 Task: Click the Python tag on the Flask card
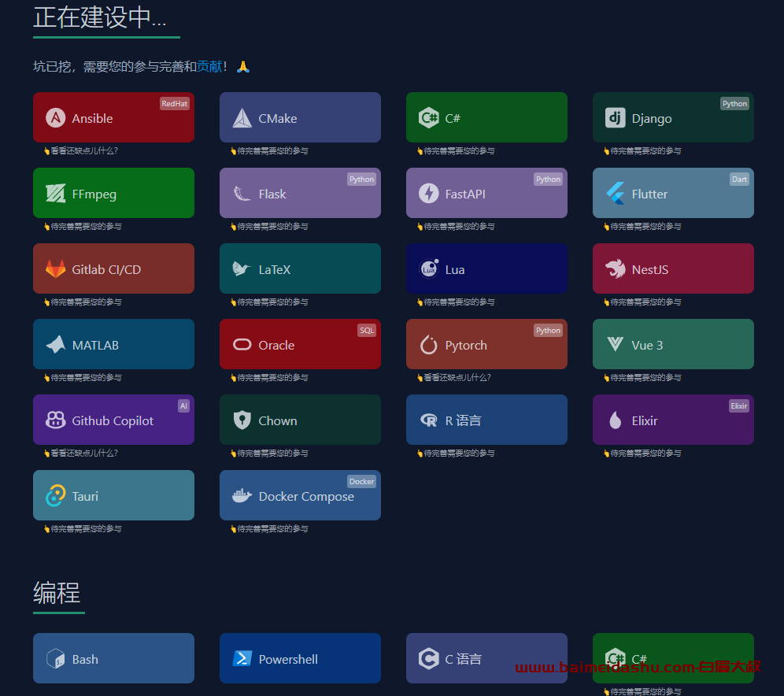361,179
